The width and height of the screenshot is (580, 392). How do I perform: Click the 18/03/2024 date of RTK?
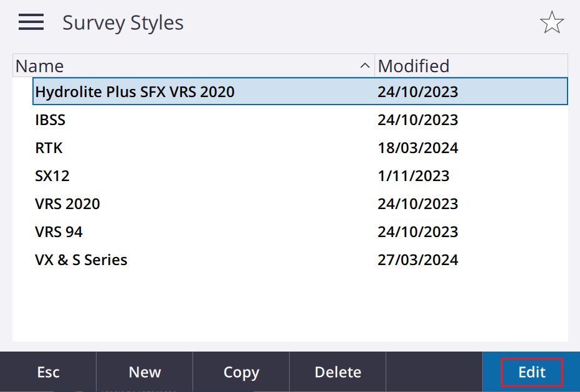tap(417, 148)
